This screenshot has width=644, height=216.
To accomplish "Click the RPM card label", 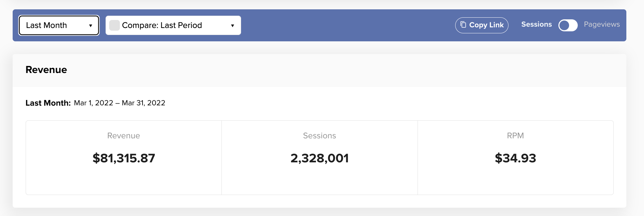I will click(515, 136).
